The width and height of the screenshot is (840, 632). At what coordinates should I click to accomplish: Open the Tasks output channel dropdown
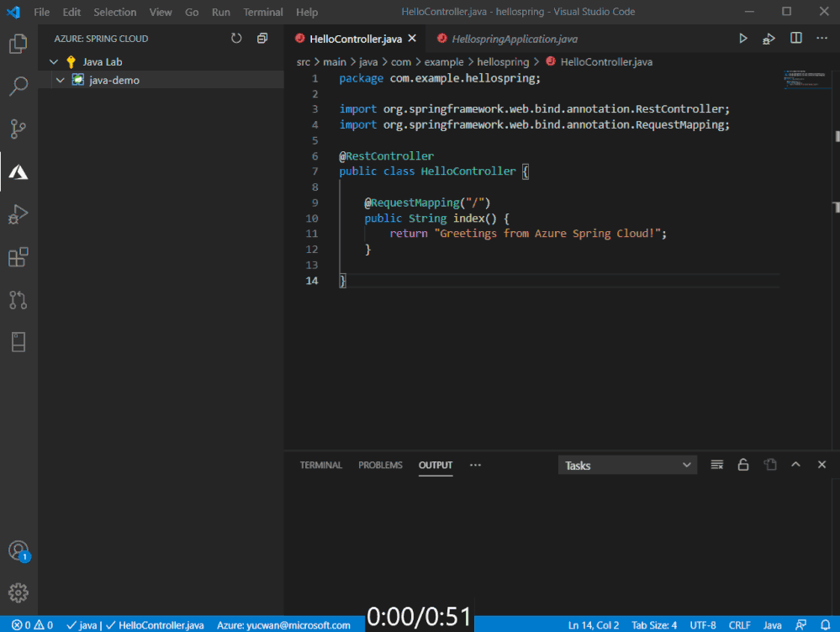[x=627, y=465]
